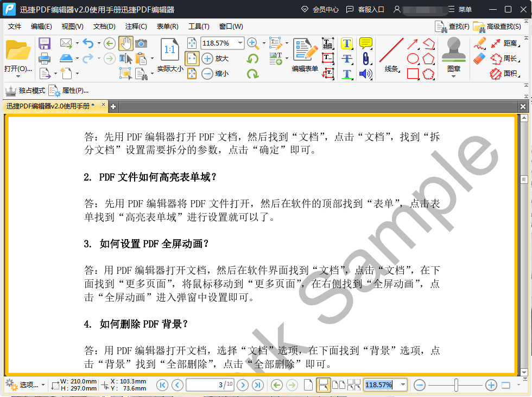Toggle continuous facing pages layout
This screenshot has height=397, width=532.
[x=354, y=385]
